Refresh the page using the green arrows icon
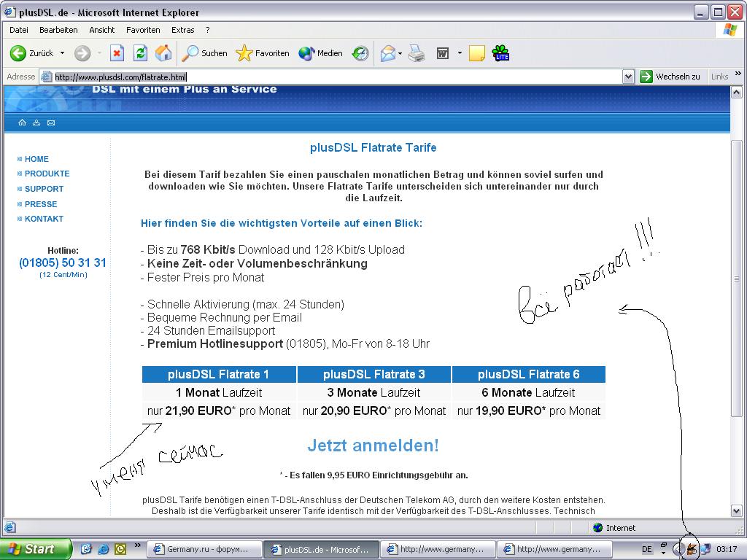Screen dimensions: 747x560 tap(140, 53)
